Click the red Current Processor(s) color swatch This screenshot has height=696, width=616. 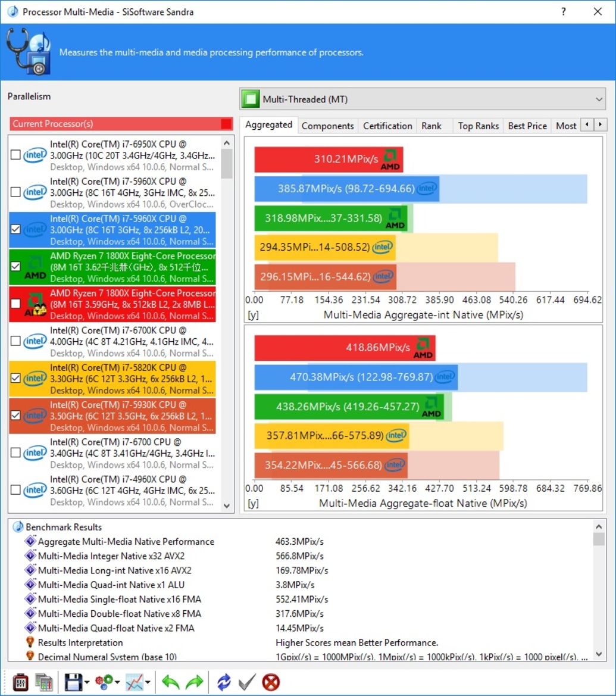pos(226,124)
